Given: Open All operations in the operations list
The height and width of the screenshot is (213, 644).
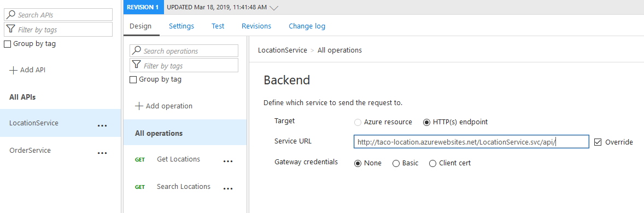Looking at the screenshot, I should [185, 133].
